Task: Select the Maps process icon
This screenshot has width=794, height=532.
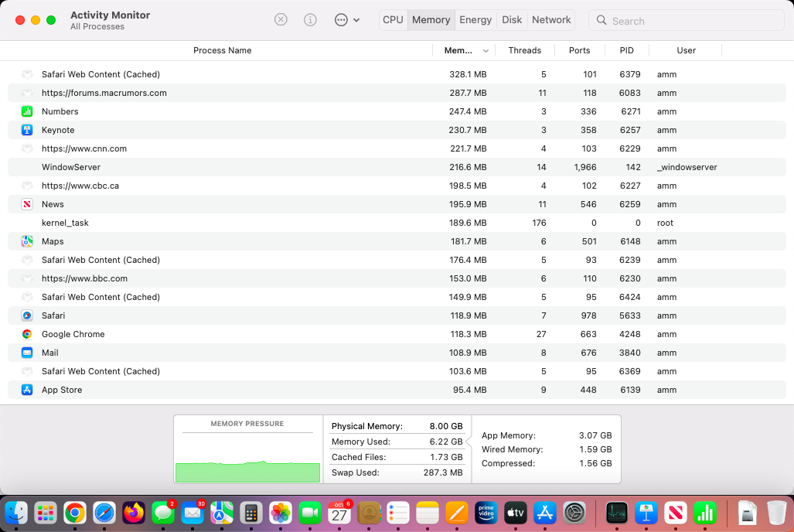Action: [27, 241]
